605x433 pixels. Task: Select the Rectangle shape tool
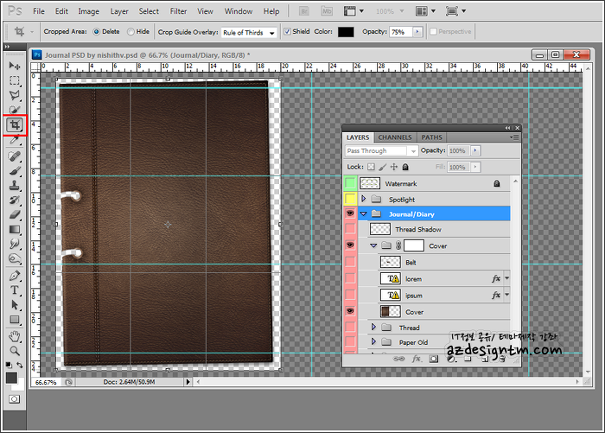(15, 320)
